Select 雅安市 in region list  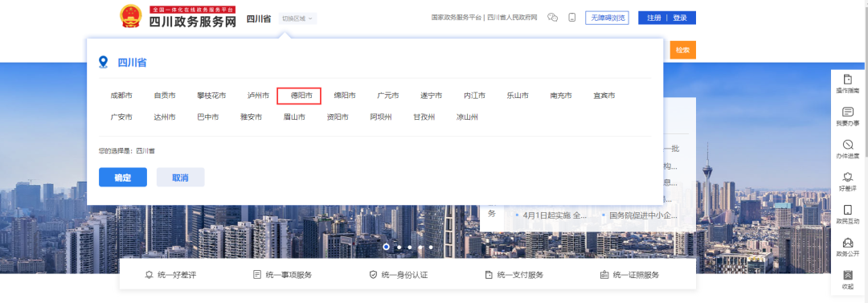tap(251, 117)
